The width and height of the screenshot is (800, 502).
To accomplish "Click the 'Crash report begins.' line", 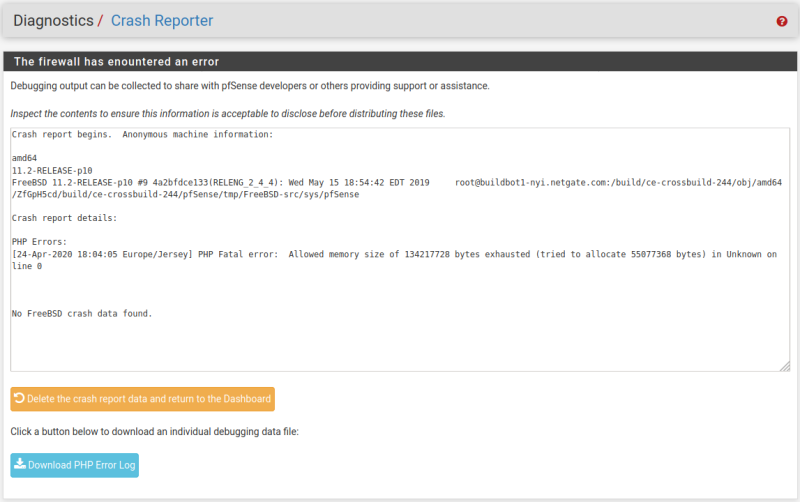I will (142, 135).
